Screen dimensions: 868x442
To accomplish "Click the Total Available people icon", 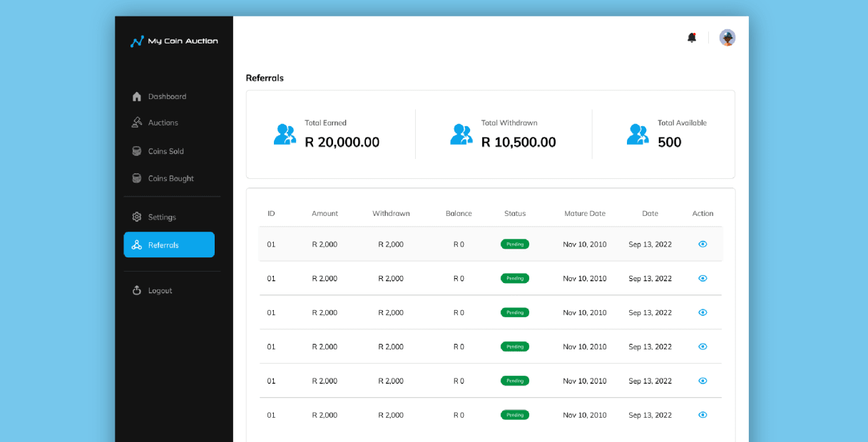I will 638,134.
